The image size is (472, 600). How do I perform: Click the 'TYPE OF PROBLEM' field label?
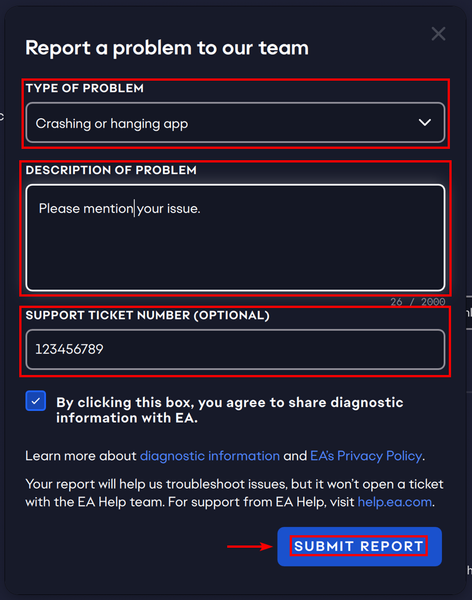click(x=85, y=88)
